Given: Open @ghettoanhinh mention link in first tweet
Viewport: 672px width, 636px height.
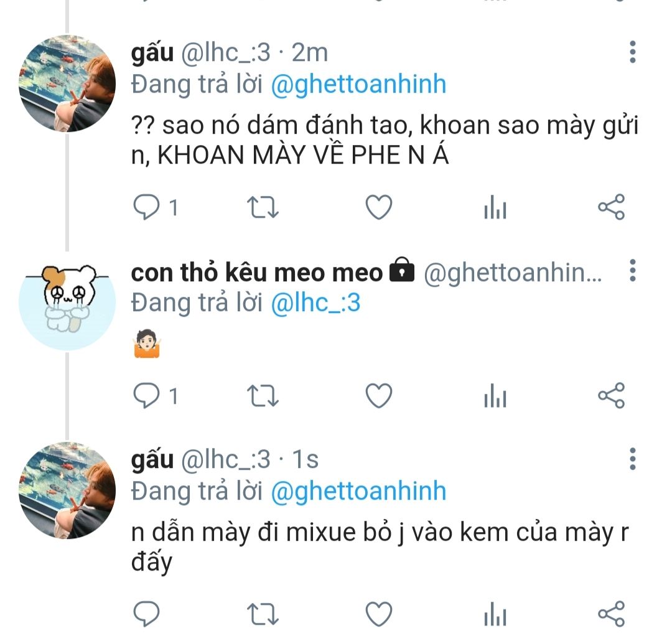Looking at the screenshot, I should tap(359, 84).
